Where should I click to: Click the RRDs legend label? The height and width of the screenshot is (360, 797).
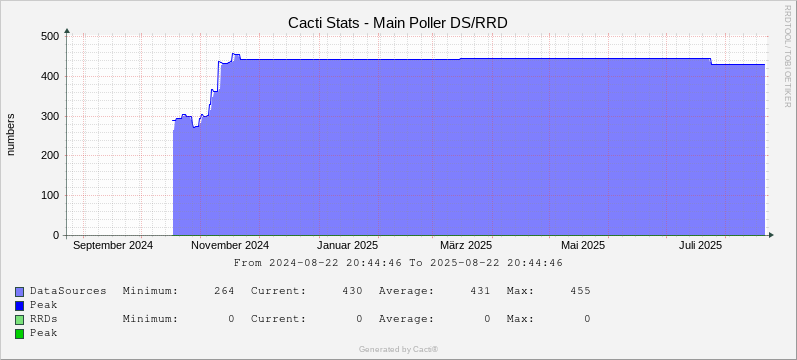[44, 319]
